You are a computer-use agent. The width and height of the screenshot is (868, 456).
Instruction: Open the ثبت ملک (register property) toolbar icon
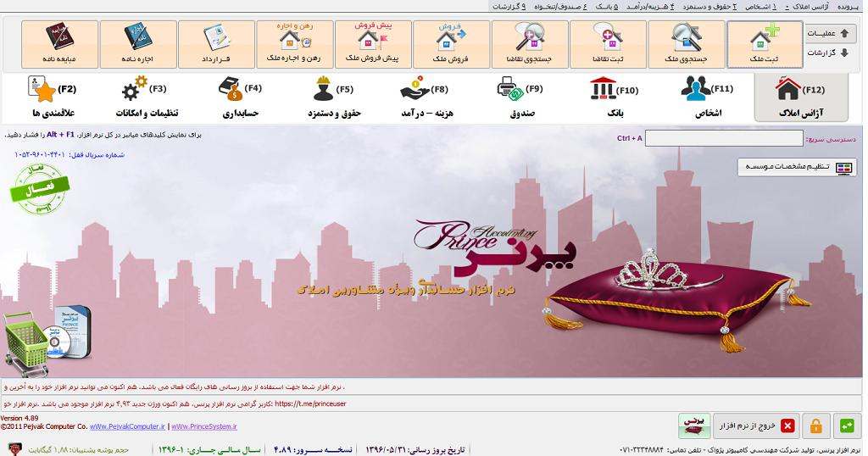pyautogui.click(x=765, y=44)
